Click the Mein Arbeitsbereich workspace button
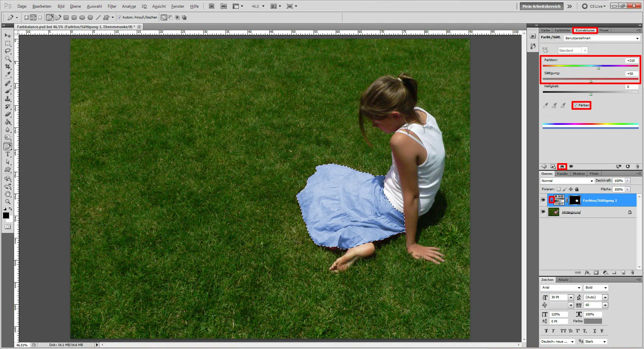Image resolution: width=644 pixels, height=349 pixels. [541, 6]
